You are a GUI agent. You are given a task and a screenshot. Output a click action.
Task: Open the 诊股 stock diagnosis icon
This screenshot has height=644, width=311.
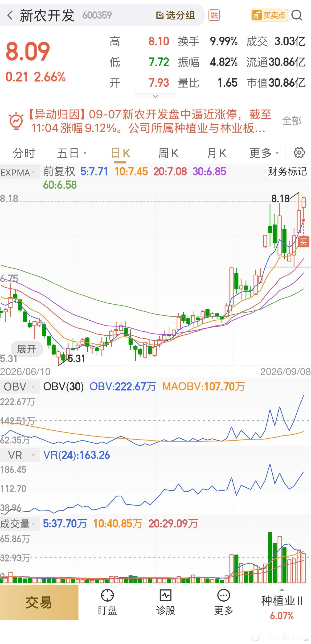pos(165,602)
